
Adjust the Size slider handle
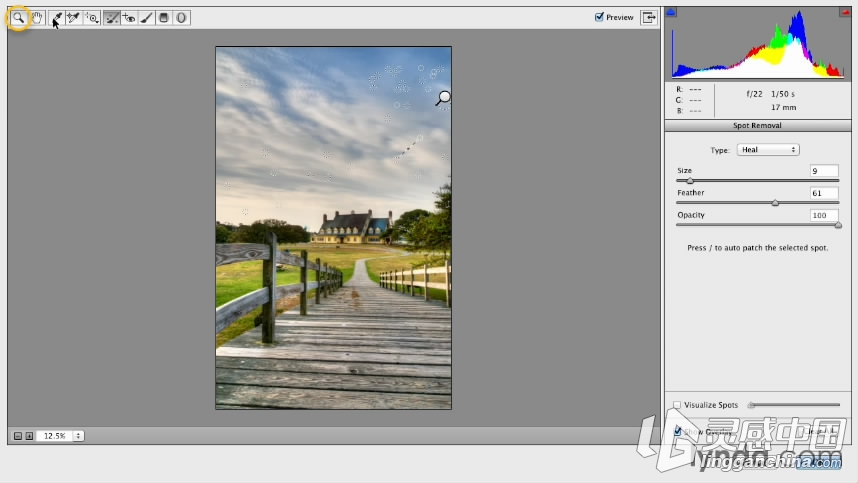click(690, 181)
